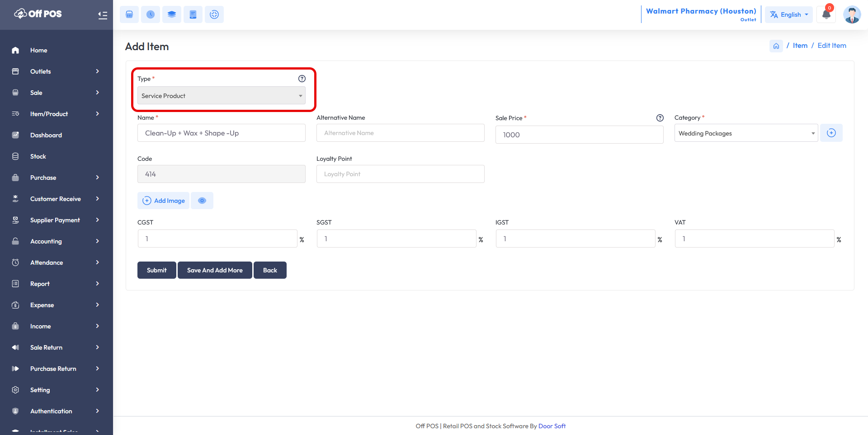Screen dimensions: 868x435
Task: Click the Sale Price input field
Action: tap(579, 135)
